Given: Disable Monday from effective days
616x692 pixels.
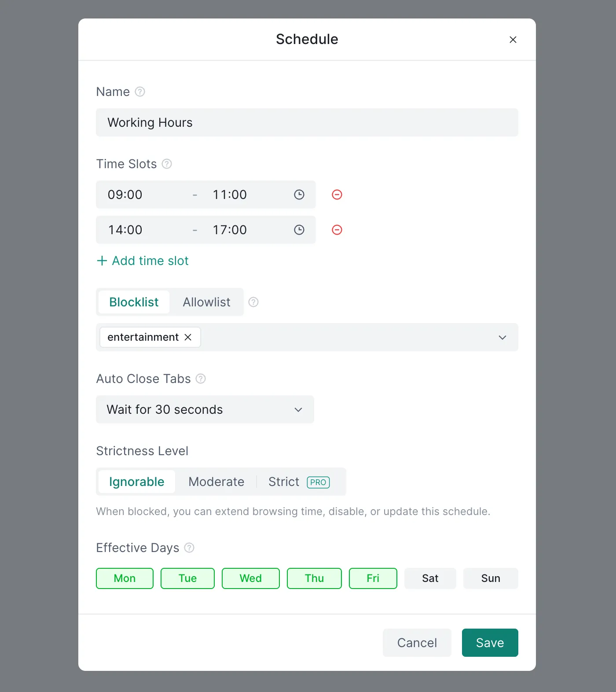Looking at the screenshot, I should tap(125, 578).
